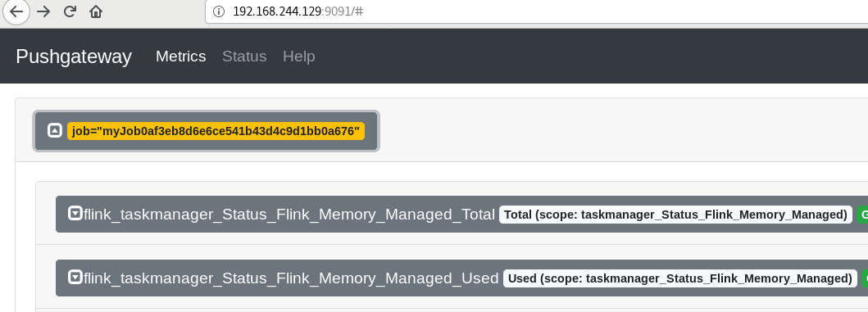Open the Help page
The width and height of the screenshot is (868, 312).
pyautogui.click(x=299, y=57)
